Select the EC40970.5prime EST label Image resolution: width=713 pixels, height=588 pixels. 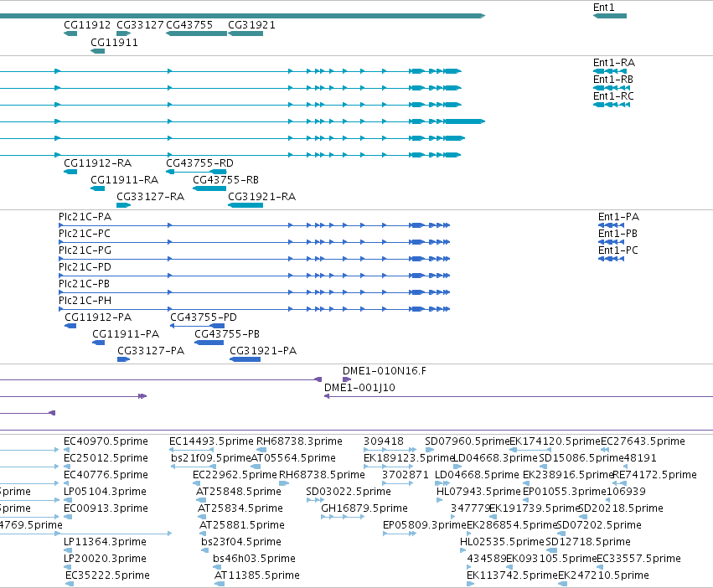click(106, 441)
